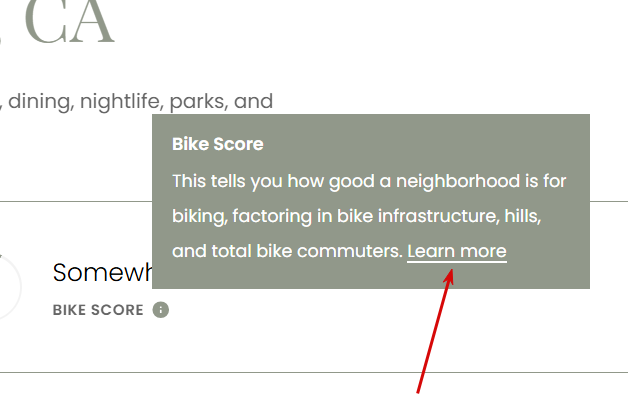Viewport: 628px width, 415px height.
Task: Click the divider line above the score row
Action: click(x=76, y=201)
